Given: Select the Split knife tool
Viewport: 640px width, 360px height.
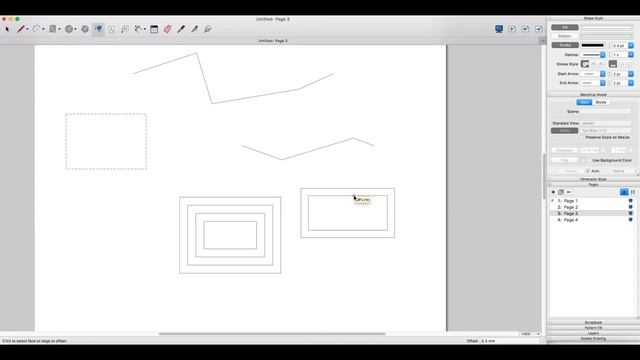Looking at the screenshot, I should (x=194, y=29).
